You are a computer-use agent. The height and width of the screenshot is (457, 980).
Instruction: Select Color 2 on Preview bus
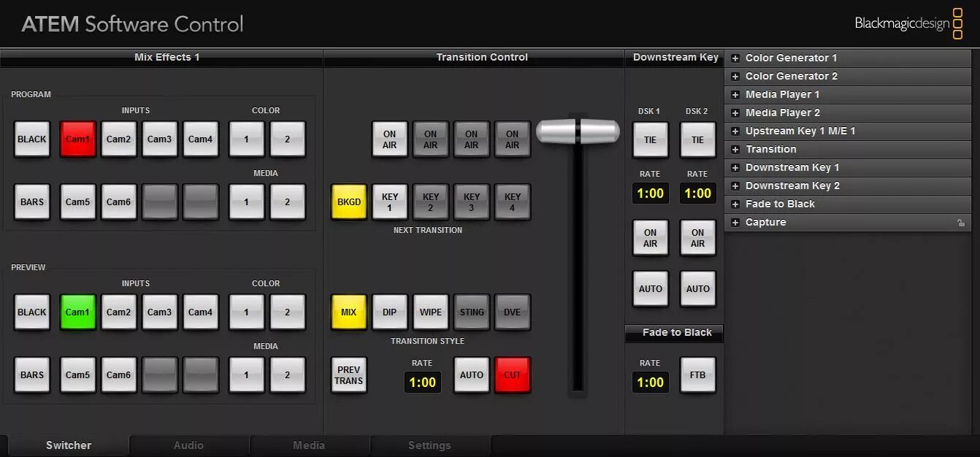click(287, 312)
